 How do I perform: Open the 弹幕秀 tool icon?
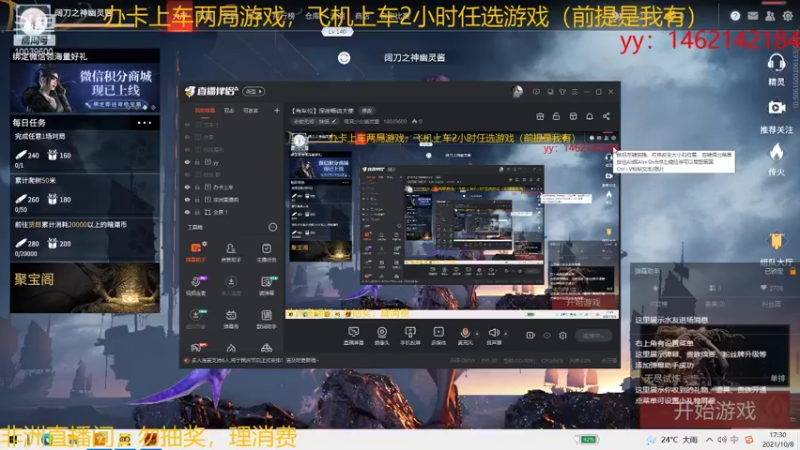[231, 319]
